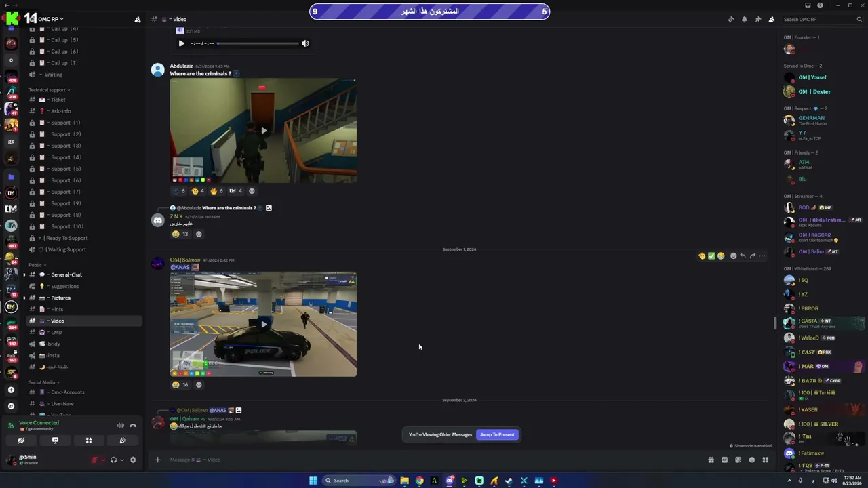Open server invite people icon
Screen dimensions: 868x488
point(137,19)
